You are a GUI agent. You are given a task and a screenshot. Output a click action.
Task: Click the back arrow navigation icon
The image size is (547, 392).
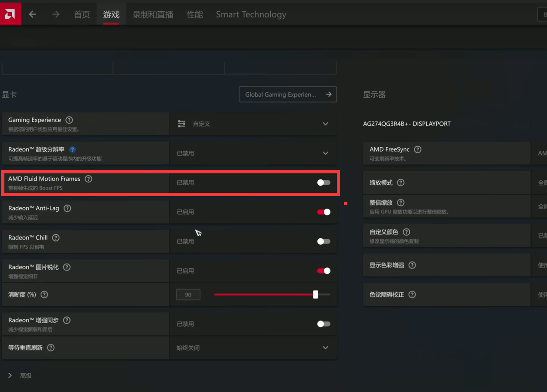click(32, 14)
